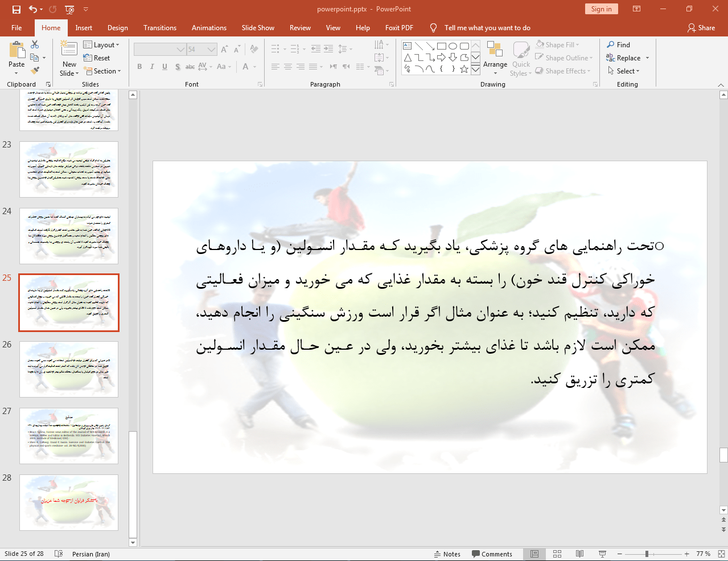Image resolution: width=728 pixels, height=561 pixels.
Task: Click the Cut scissors icon
Action: (35, 44)
